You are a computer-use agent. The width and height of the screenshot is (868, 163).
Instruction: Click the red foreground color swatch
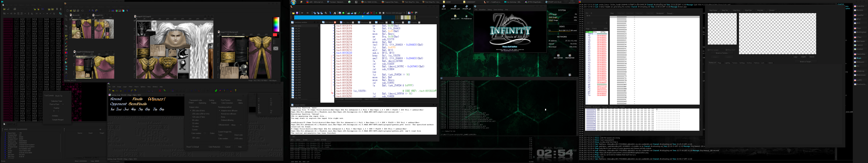275,35
